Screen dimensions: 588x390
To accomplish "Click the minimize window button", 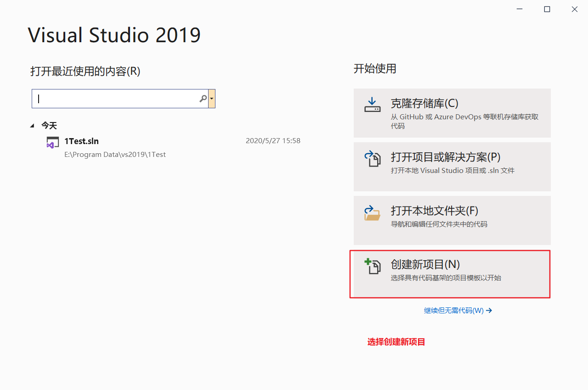I will tap(519, 9).
